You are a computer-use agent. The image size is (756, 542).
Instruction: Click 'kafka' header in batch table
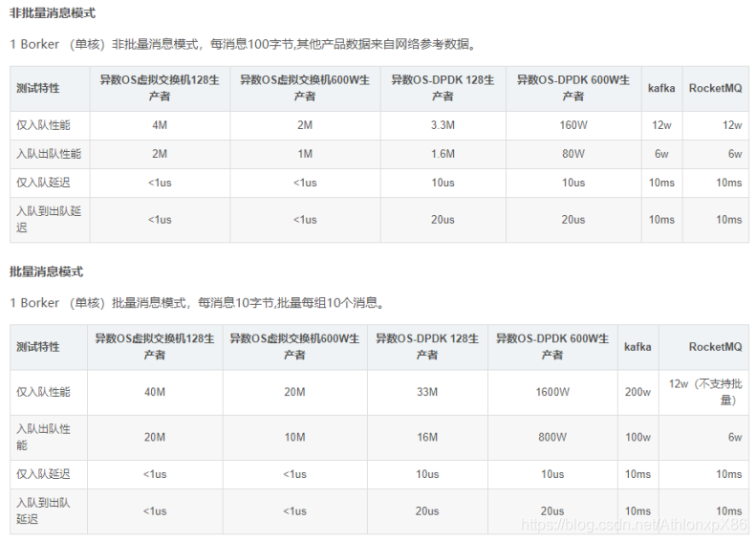point(637,347)
